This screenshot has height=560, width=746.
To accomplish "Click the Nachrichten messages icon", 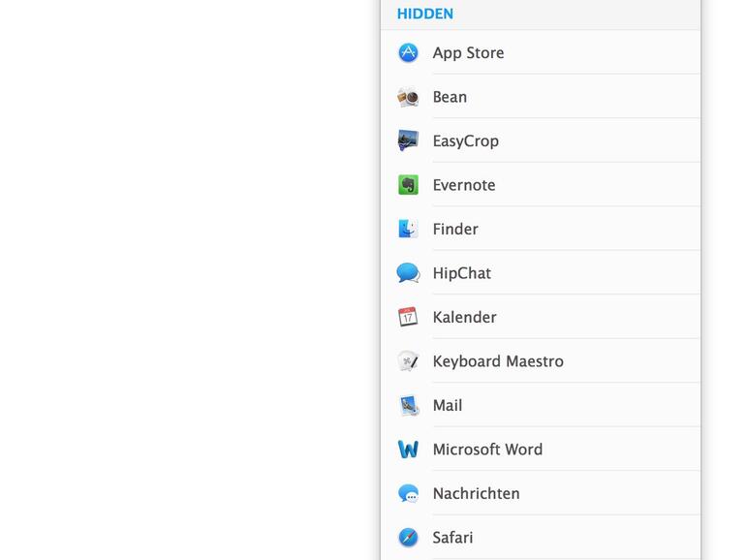I will (x=408, y=494).
